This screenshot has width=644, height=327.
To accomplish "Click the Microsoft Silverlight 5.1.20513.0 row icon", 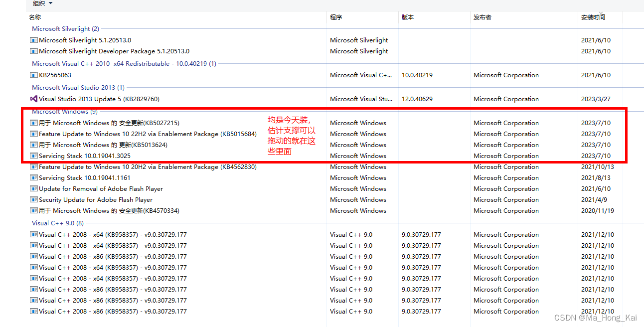I will click(34, 40).
